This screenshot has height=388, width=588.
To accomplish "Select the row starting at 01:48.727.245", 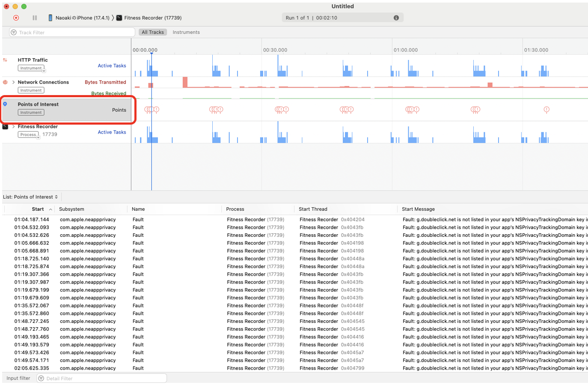I will tap(295, 321).
